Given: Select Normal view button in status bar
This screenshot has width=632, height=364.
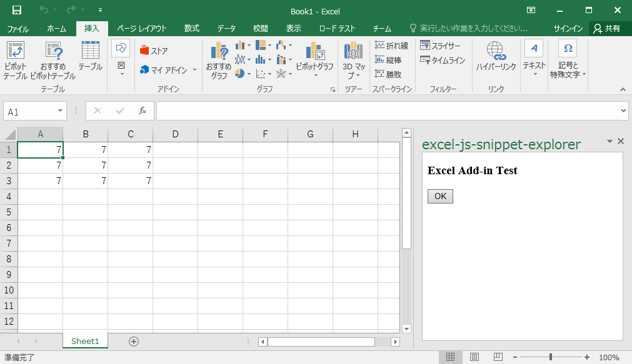Looking at the screenshot, I should click(450, 357).
